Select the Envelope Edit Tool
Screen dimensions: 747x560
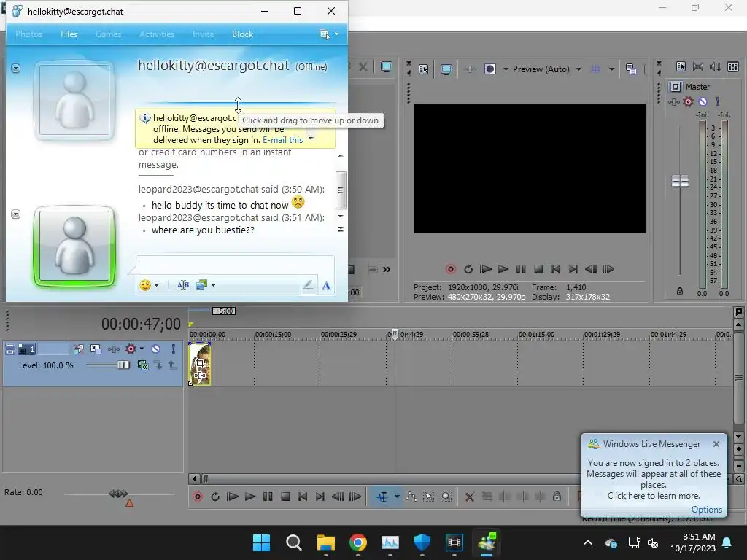click(411, 497)
